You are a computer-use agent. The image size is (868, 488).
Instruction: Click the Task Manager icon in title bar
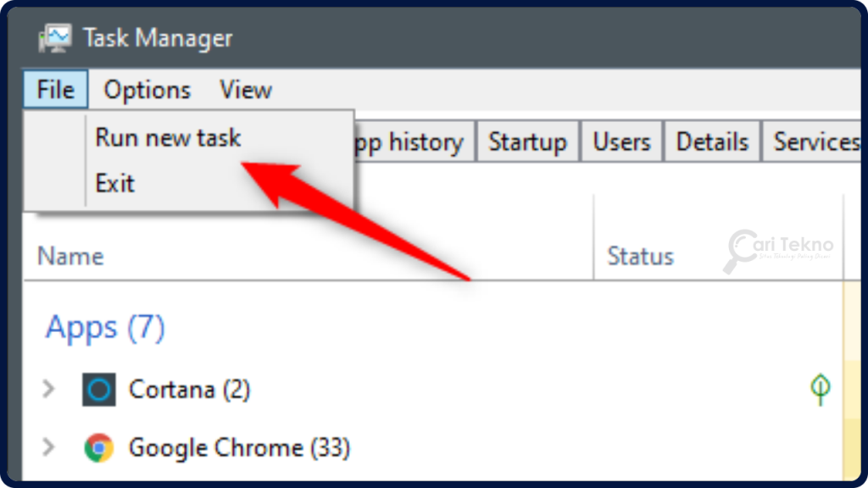56,37
